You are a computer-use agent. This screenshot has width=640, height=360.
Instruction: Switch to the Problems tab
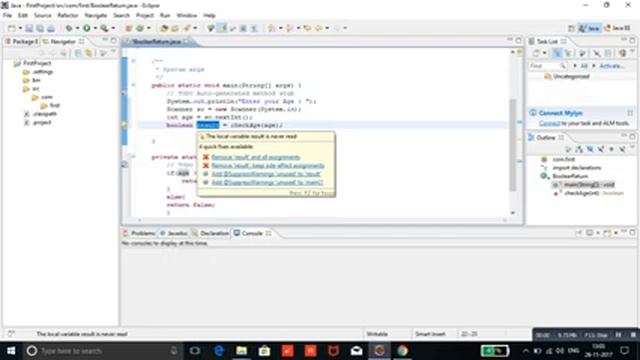(x=140, y=233)
